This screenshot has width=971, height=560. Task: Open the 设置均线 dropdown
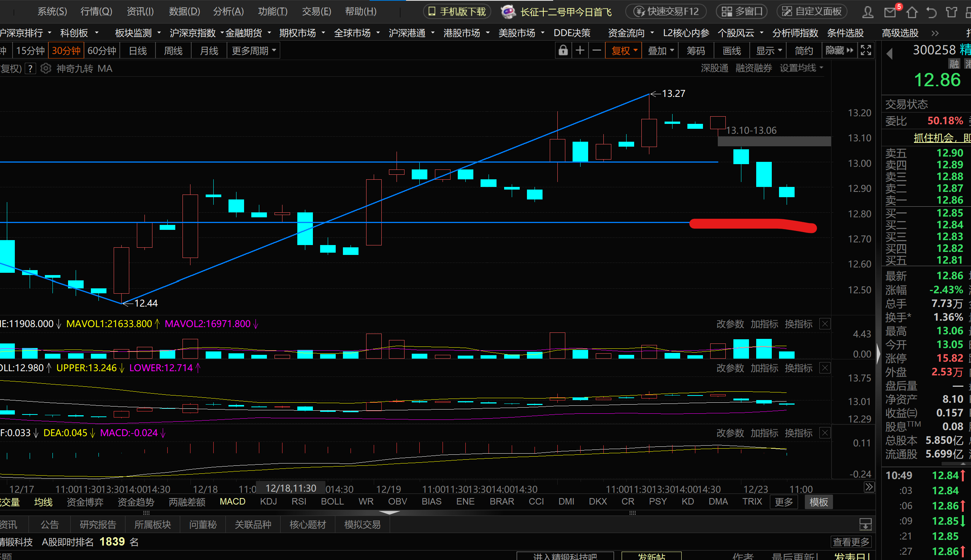[801, 68]
